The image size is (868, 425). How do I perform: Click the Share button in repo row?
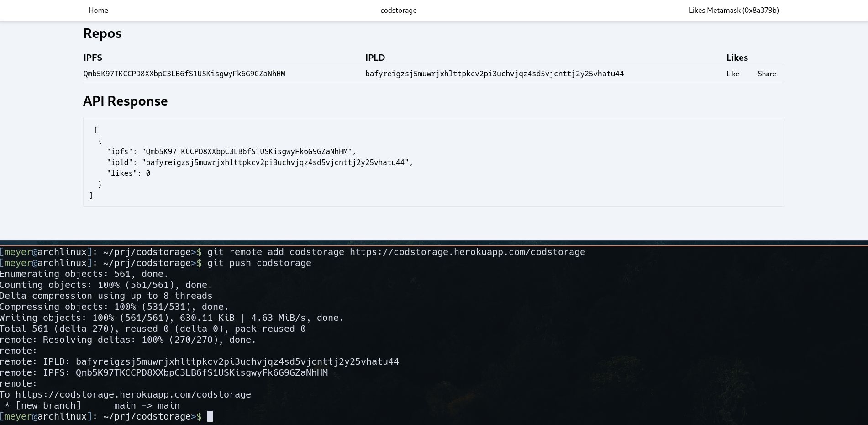767,74
